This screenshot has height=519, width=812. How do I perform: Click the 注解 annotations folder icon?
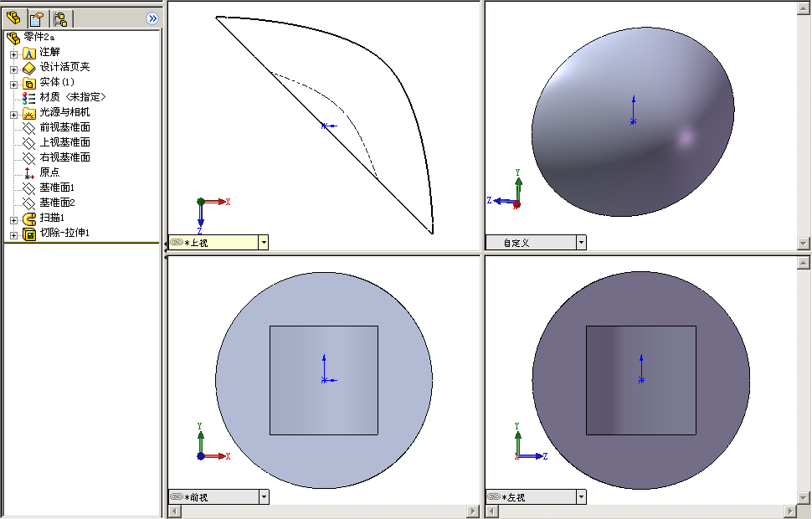(29, 53)
